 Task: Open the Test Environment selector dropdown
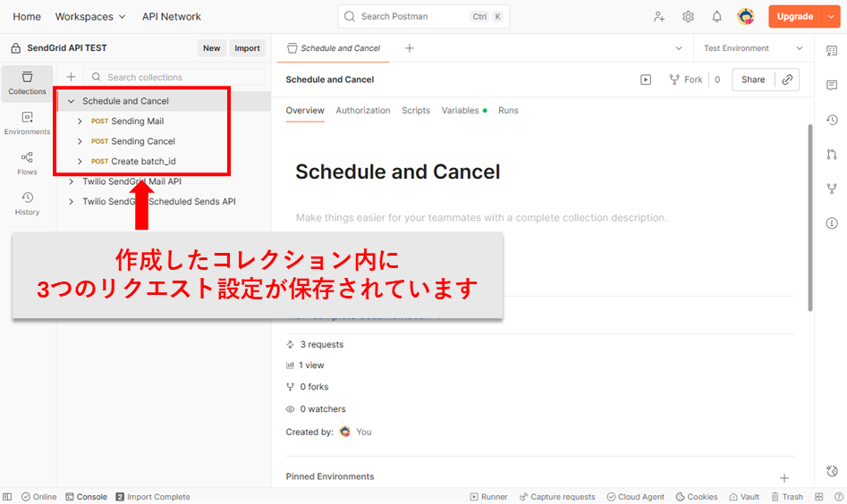click(753, 48)
